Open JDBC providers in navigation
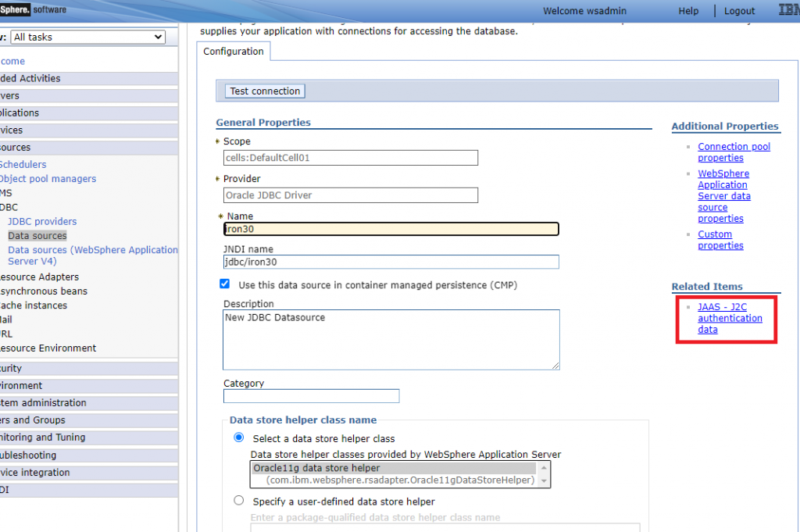The width and height of the screenshot is (800, 532). [x=42, y=222]
